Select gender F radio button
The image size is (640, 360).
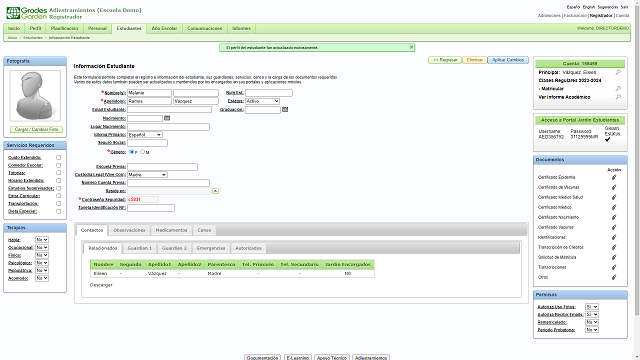coord(131,152)
